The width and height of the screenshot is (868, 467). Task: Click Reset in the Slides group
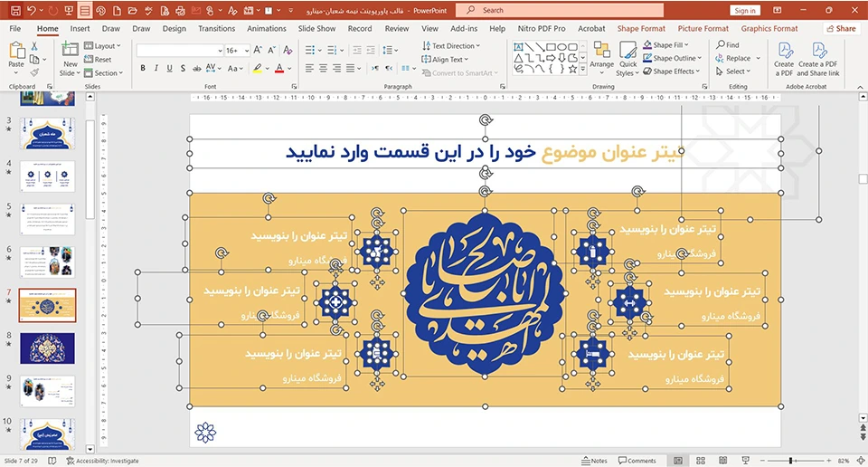coord(98,59)
